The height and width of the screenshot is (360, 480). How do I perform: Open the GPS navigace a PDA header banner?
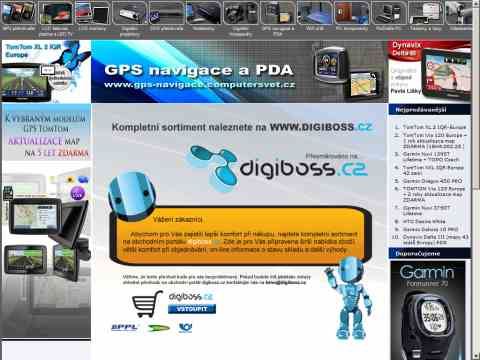[240, 71]
